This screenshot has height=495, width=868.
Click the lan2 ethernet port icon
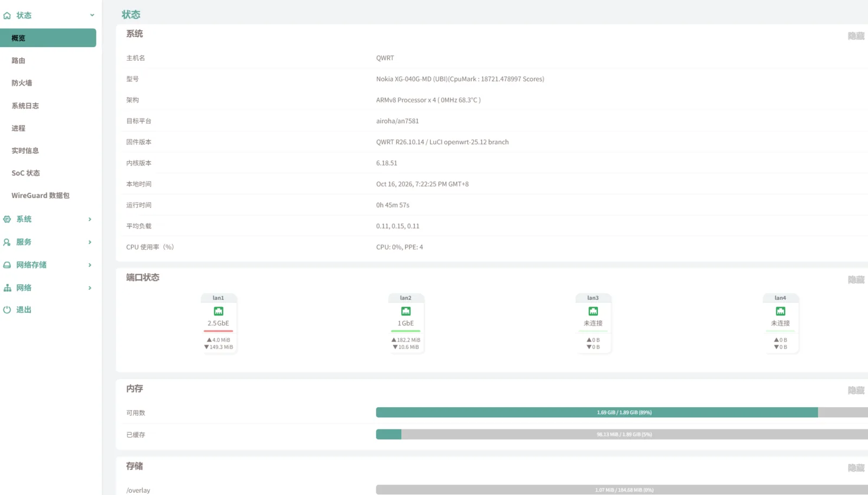(406, 311)
